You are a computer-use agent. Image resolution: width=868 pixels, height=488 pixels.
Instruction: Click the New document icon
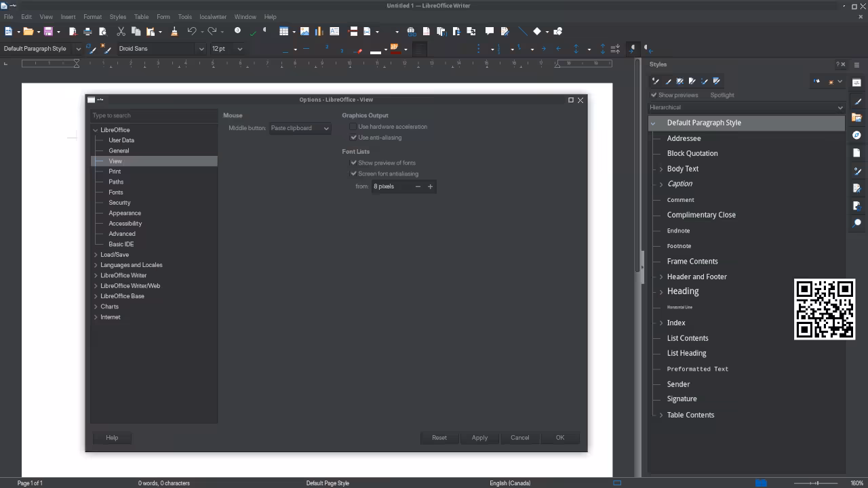coord(8,31)
